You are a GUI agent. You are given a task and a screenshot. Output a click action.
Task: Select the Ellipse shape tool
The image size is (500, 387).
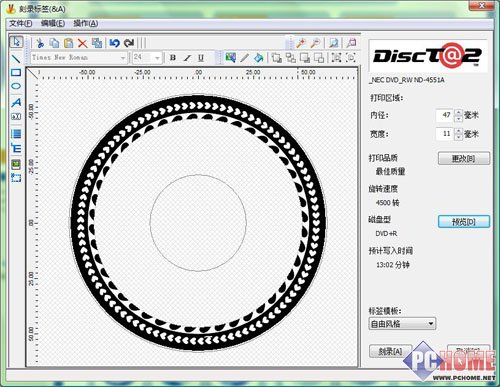point(16,86)
